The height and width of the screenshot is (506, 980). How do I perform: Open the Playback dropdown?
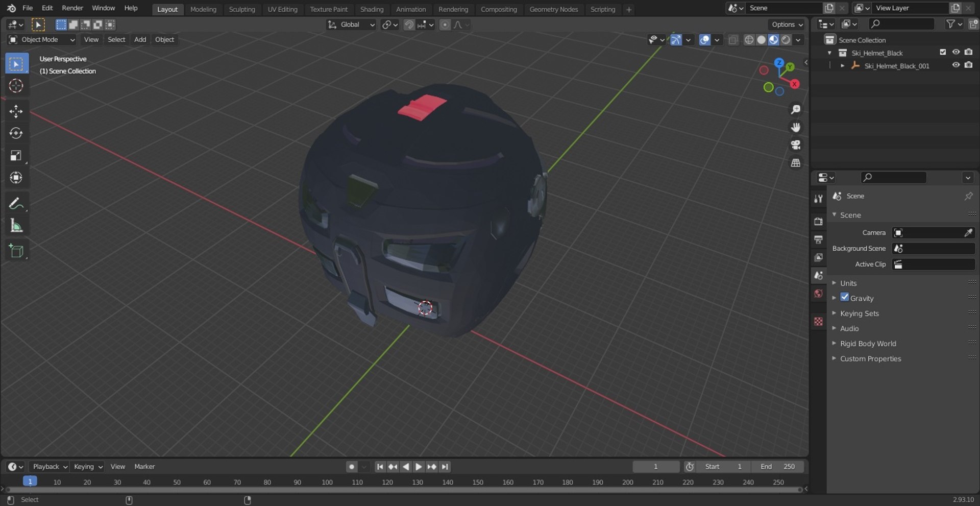(50, 467)
